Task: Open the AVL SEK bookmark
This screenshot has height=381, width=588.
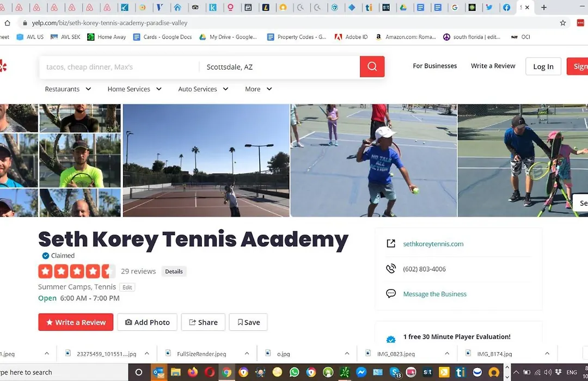Action: pos(65,37)
